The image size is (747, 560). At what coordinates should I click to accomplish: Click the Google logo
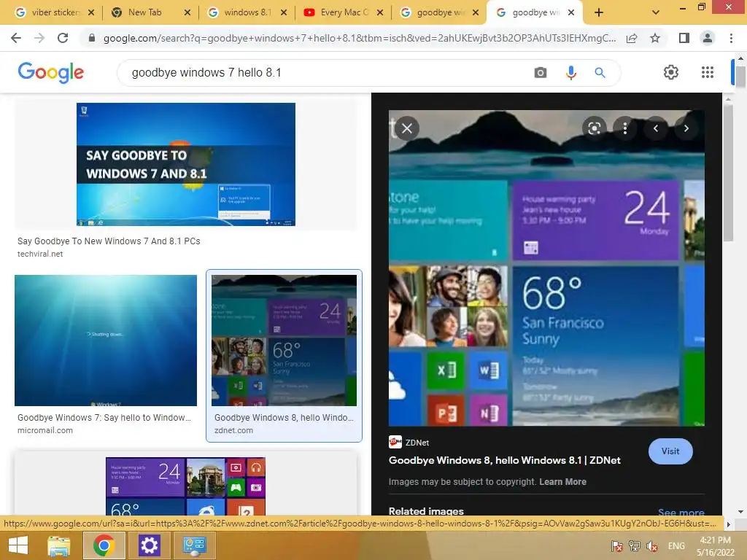tap(50, 72)
